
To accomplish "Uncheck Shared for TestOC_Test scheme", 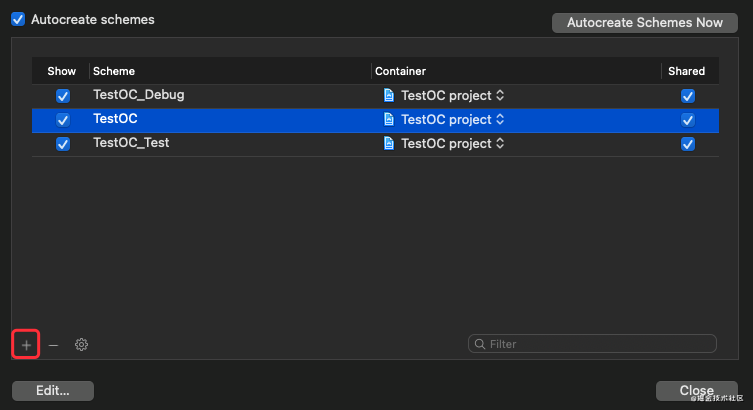I will (688, 144).
